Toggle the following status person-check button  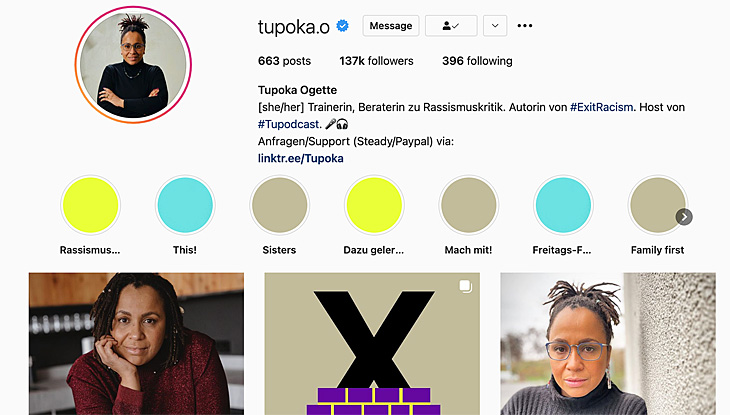tap(451, 26)
